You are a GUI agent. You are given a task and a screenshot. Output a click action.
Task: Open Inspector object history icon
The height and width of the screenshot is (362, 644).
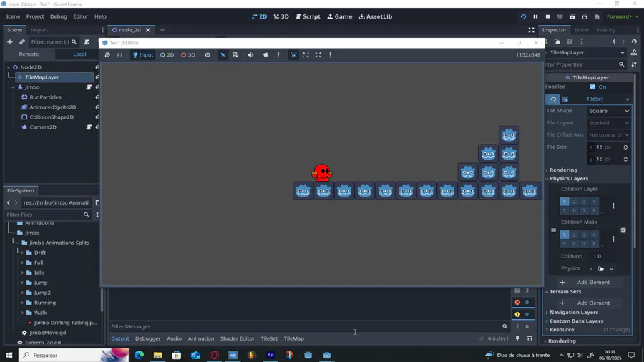[634, 41]
